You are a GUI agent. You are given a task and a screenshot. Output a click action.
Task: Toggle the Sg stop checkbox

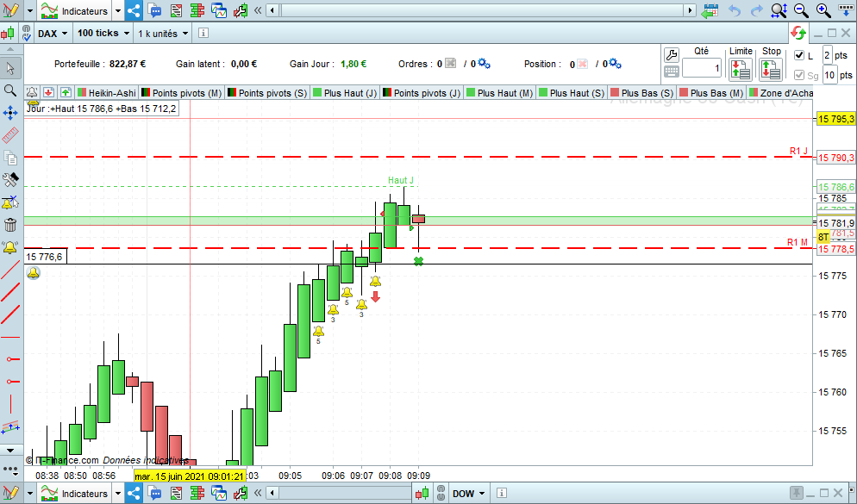click(x=799, y=75)
